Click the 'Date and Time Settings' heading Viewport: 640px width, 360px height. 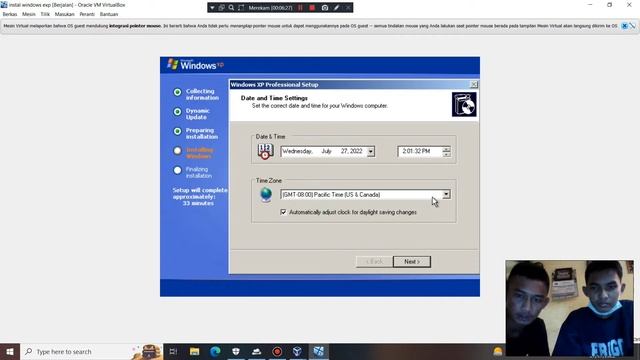click(x=274, y=98)
